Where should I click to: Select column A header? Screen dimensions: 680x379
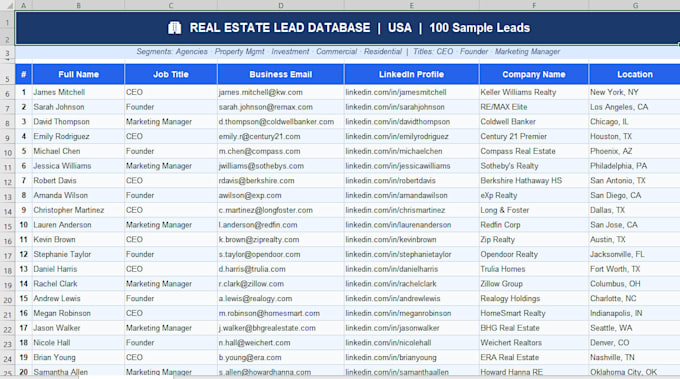(x=23, y=5)
